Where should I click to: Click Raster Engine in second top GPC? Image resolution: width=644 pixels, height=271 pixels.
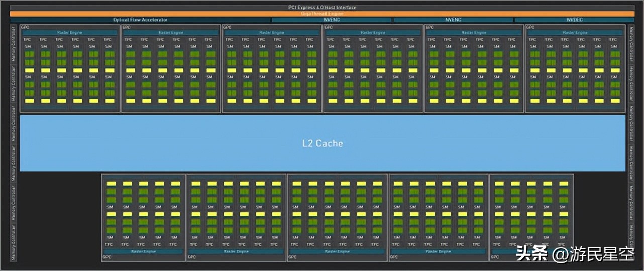coord(170,33)
